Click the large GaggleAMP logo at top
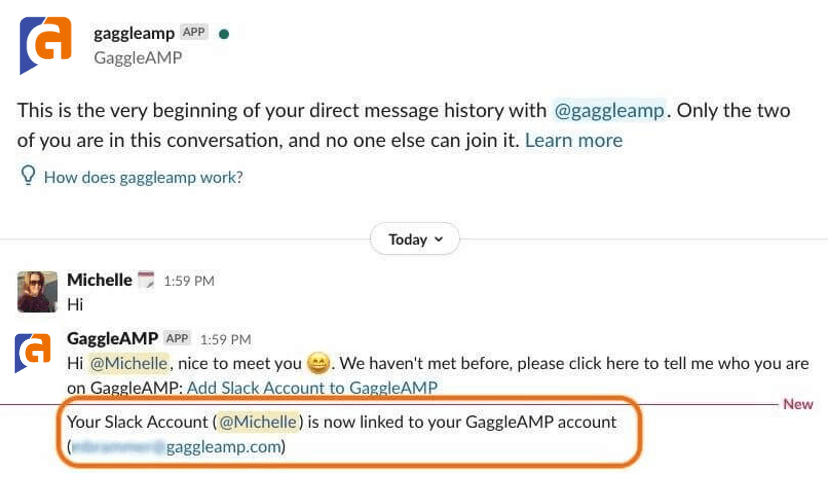This screenshot has width=832, height=478. (x=46, y=45)
